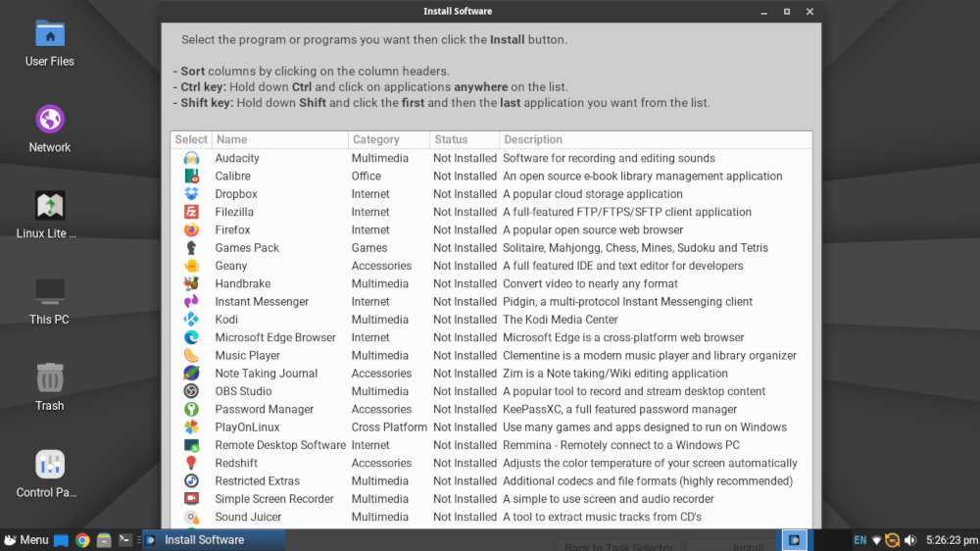Select the Firefox browser icon
The image size is (980, 551).
click(x=191, y=229)
